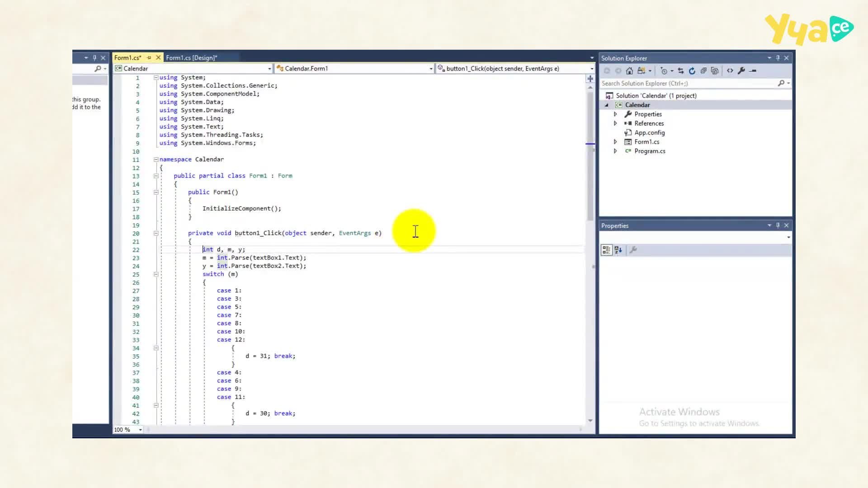868x488 pixels.
Task: Toggle the pin on the Form1.cs* tab
Action: pyautogui.click(x=149, y=57)
